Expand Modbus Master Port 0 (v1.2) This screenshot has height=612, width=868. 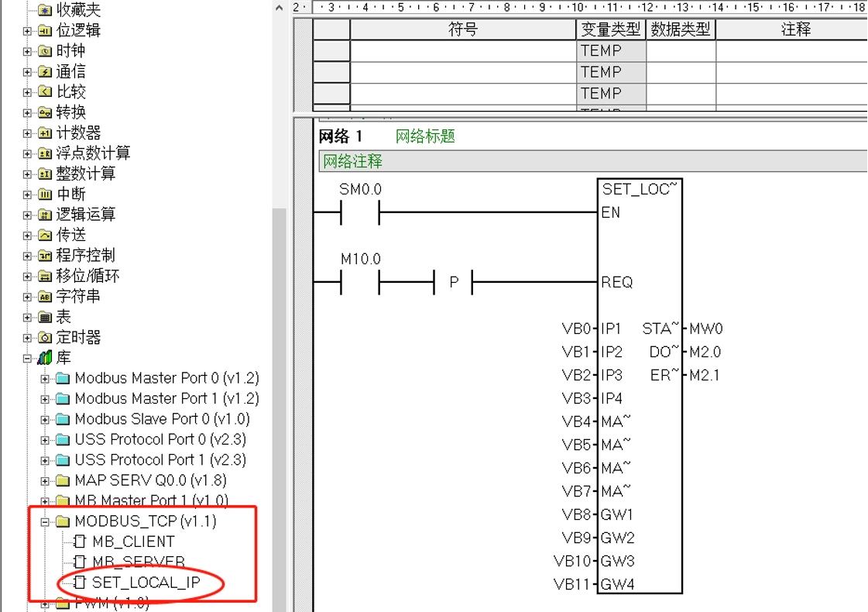click(45, 379)
